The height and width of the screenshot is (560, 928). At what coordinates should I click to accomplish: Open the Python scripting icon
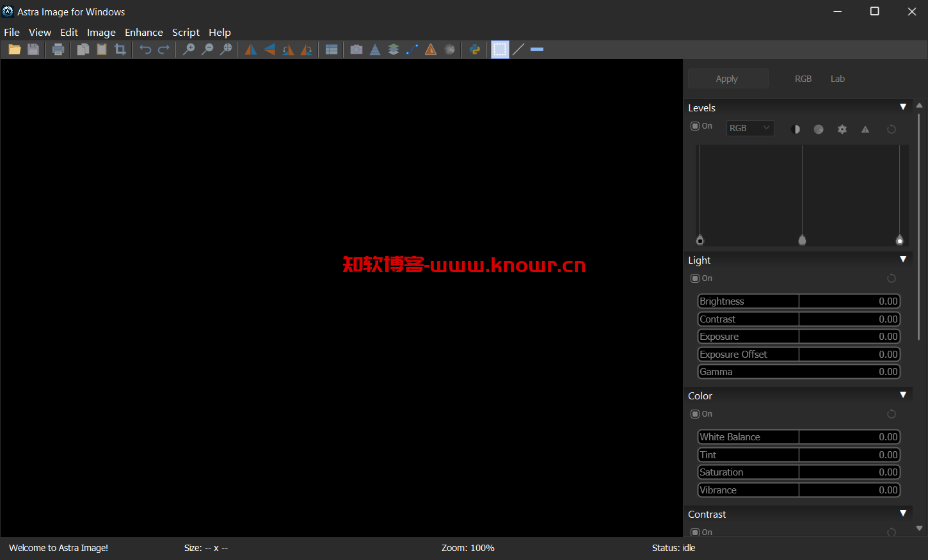pos(475,49)
